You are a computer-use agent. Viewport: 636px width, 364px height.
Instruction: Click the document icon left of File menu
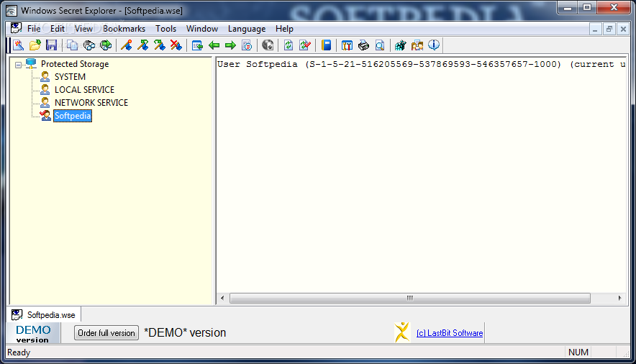pyautogui.click(x=17, y=28)
